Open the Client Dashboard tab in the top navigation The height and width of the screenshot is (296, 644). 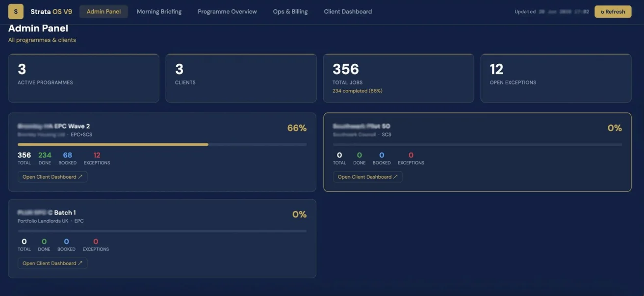tap(348, 11)
